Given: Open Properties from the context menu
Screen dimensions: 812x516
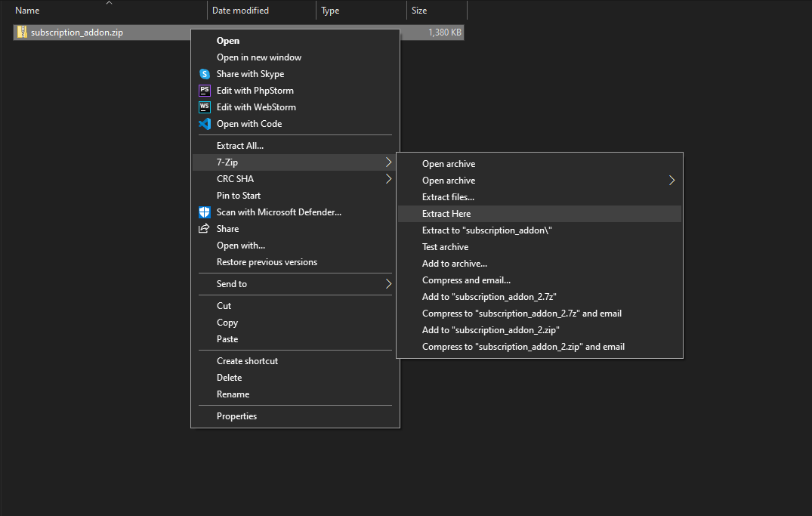Looking at the screenshot, I should pyautogui.click(x=236, y=416).
